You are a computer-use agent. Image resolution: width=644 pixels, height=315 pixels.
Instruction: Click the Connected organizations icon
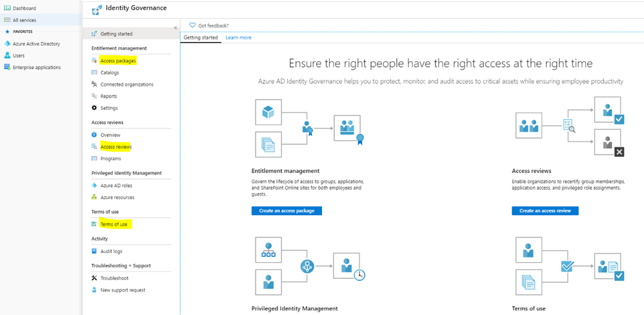[94, 84]
